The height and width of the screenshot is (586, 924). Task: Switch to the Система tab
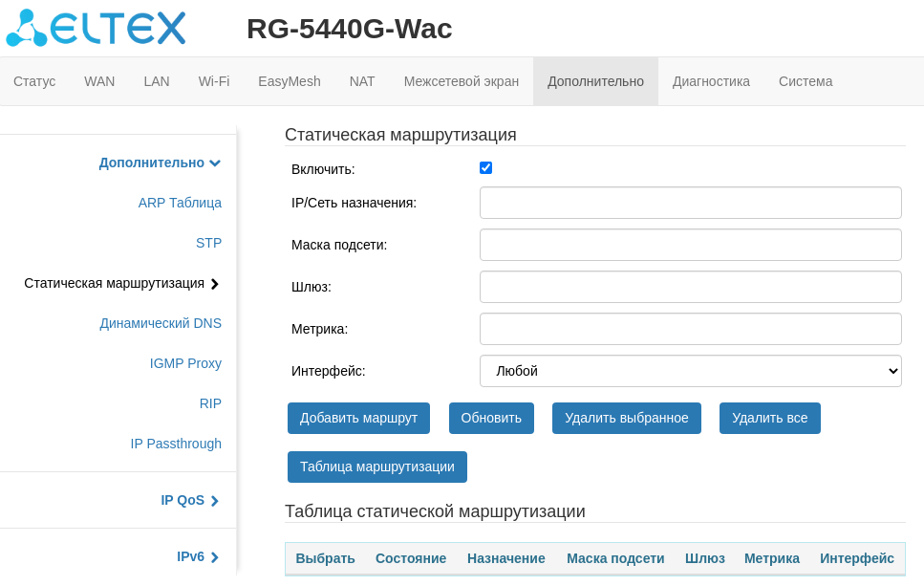click(806, 81)
